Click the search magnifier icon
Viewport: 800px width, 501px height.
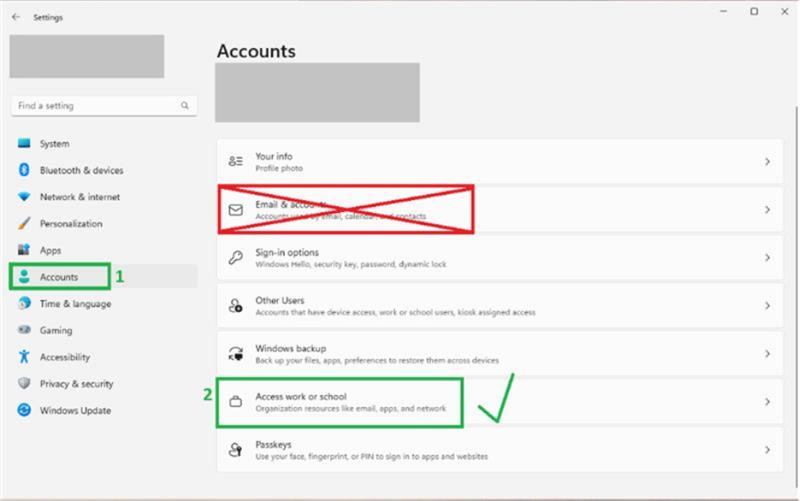(x=185, y=106)
